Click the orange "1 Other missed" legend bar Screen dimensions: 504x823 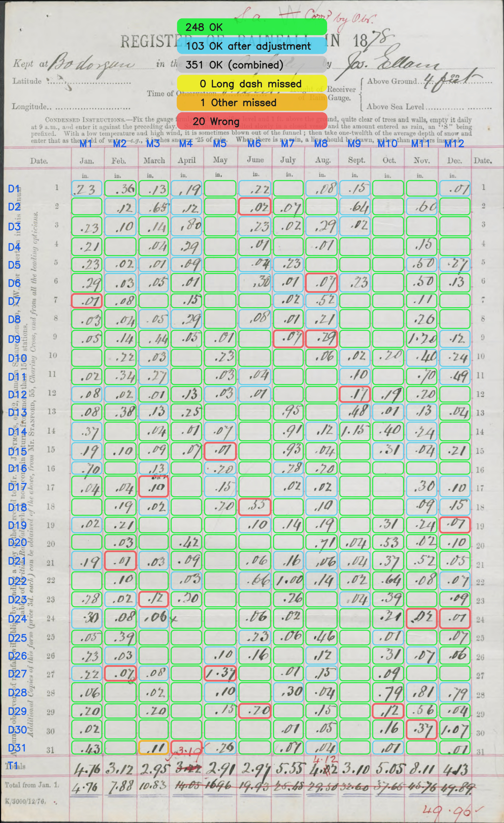[x=252, y=102]
